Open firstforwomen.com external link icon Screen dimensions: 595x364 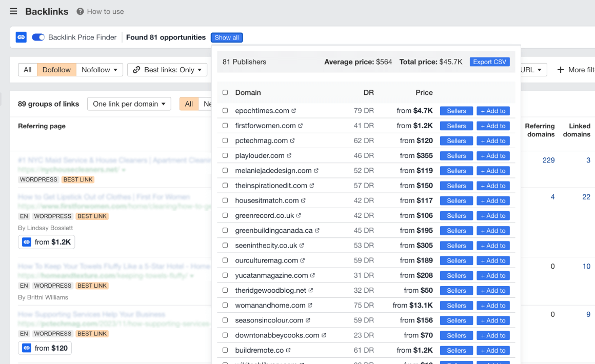tap(301, 126)
